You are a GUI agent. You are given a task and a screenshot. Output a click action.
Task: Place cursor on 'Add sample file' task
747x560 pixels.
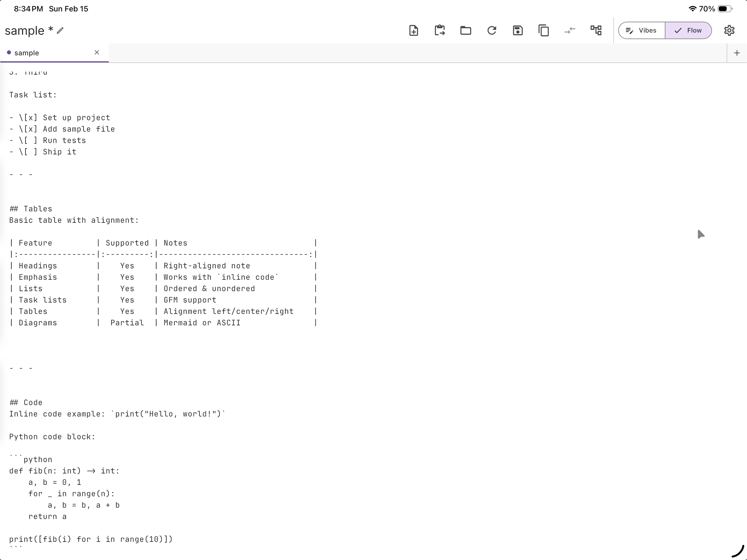79,129
